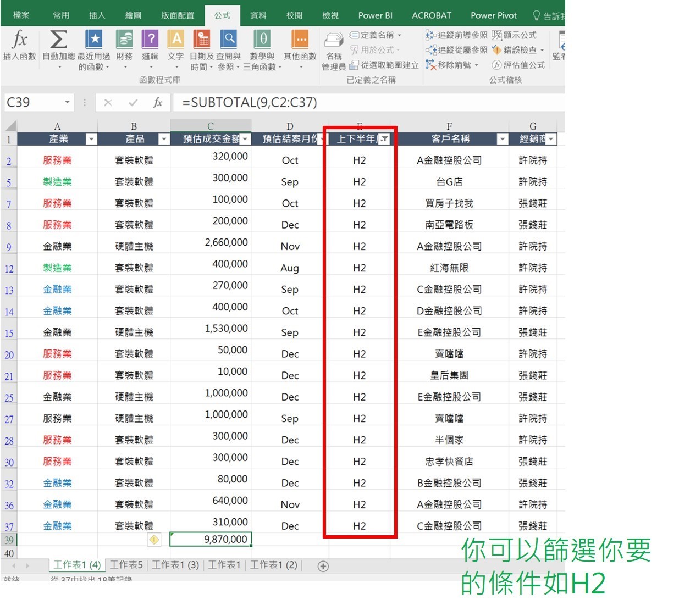Switch to the 插入 (Insert) tab
Image resolution: width=679 pixels, height=616 pixels.
click(97, 15)
